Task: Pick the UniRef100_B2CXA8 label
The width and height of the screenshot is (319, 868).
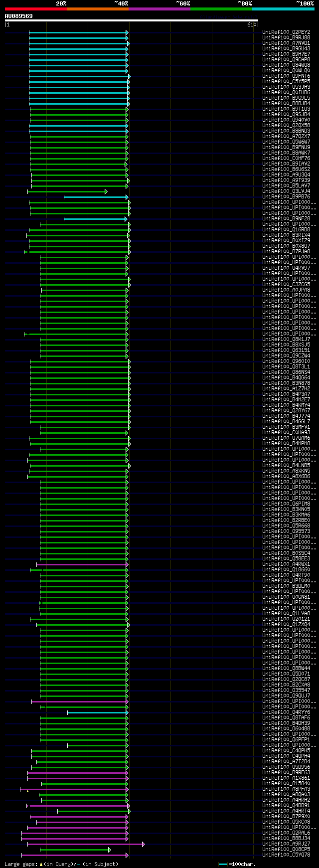Action: [x=286, y=685]
